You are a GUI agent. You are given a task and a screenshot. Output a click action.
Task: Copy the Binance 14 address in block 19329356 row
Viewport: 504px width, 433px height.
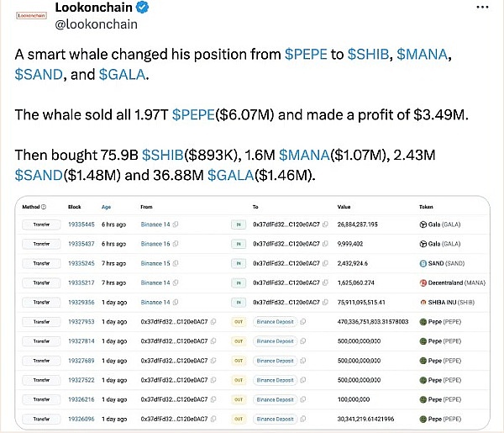173,302
